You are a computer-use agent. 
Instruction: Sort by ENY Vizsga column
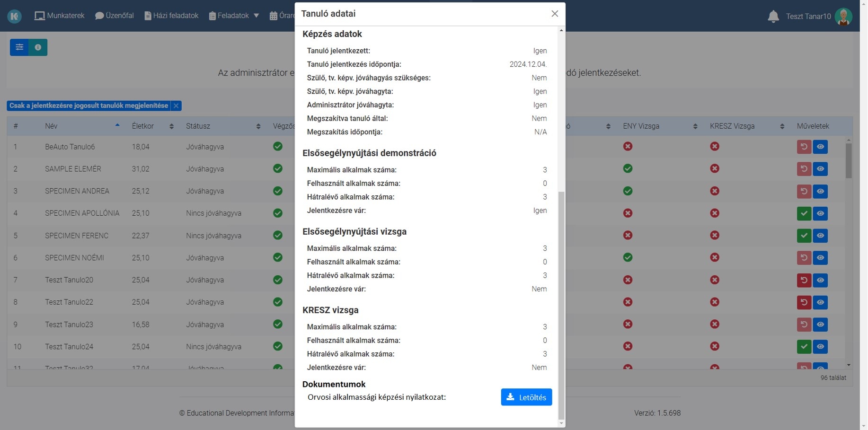coord(660,126)
